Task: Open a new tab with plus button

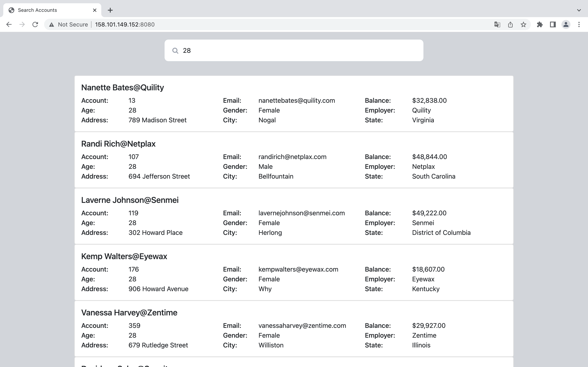Action: point(110,10)
